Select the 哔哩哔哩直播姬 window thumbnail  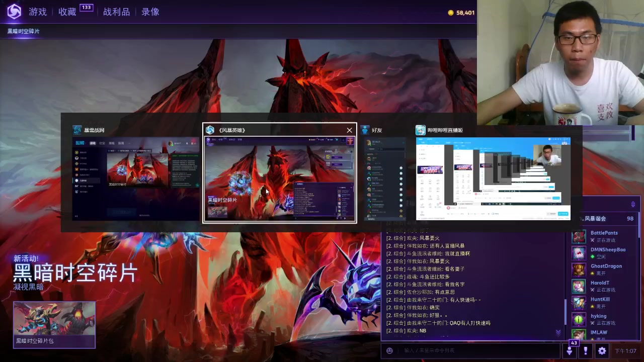pyautogui.click(x=493, y=178)
